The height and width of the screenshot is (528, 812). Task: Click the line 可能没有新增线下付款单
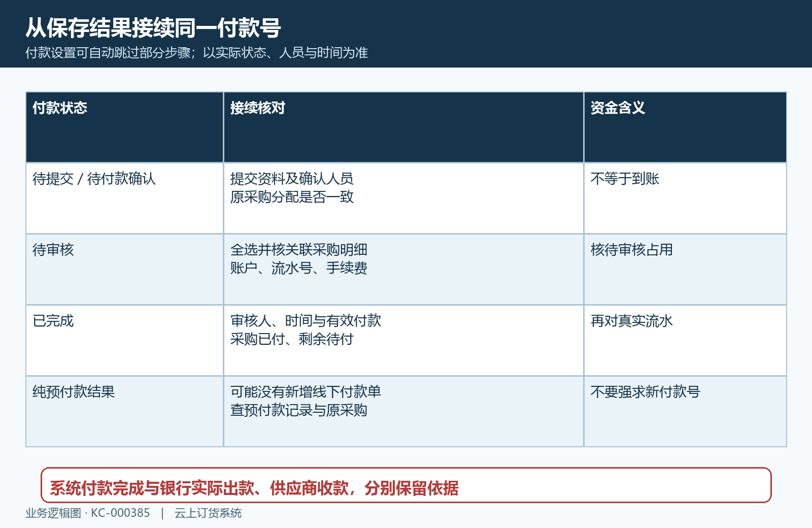click(x=306, y=392)
